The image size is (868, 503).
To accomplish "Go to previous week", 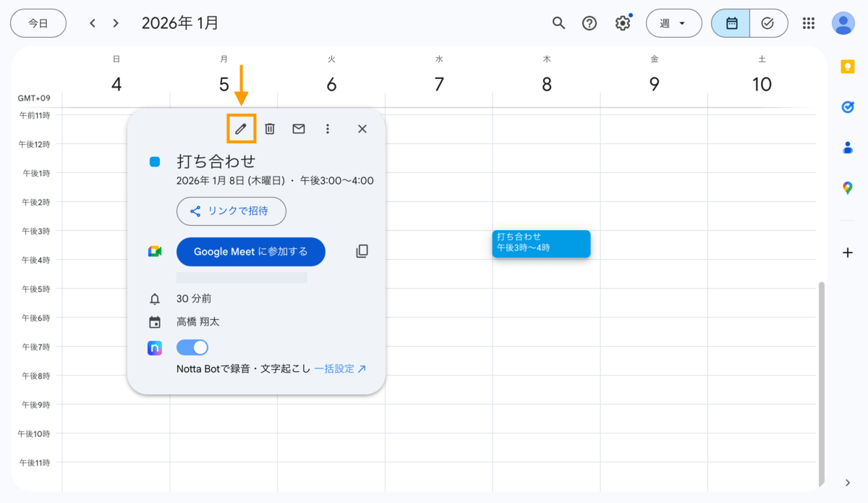I will tap(92, 23).
